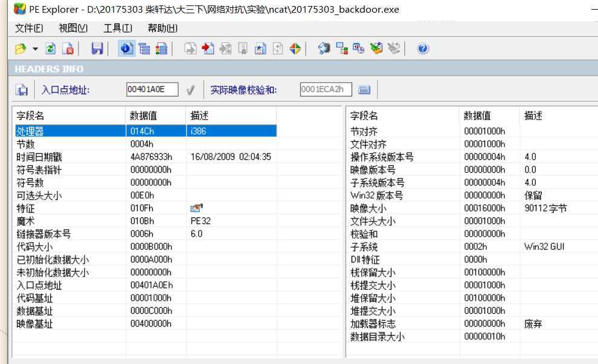This screenshot has height=364, width=598.
Task: Save file with the floppy disk icon
Action: pos(97,49)
